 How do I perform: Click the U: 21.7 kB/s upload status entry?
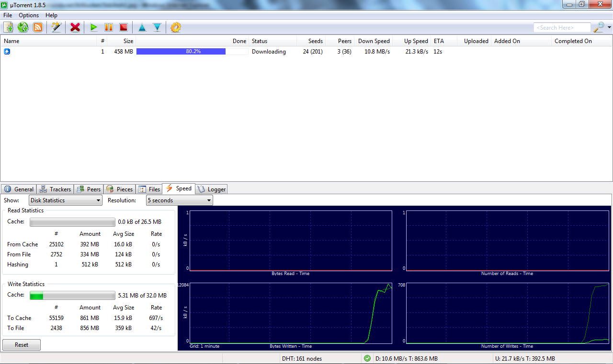[525, 358]
